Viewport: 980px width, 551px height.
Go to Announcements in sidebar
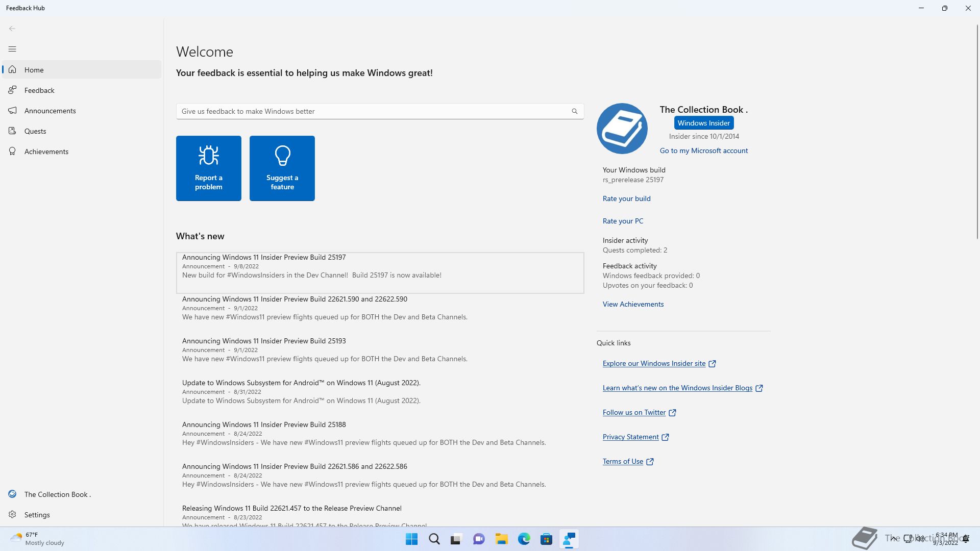82,111
